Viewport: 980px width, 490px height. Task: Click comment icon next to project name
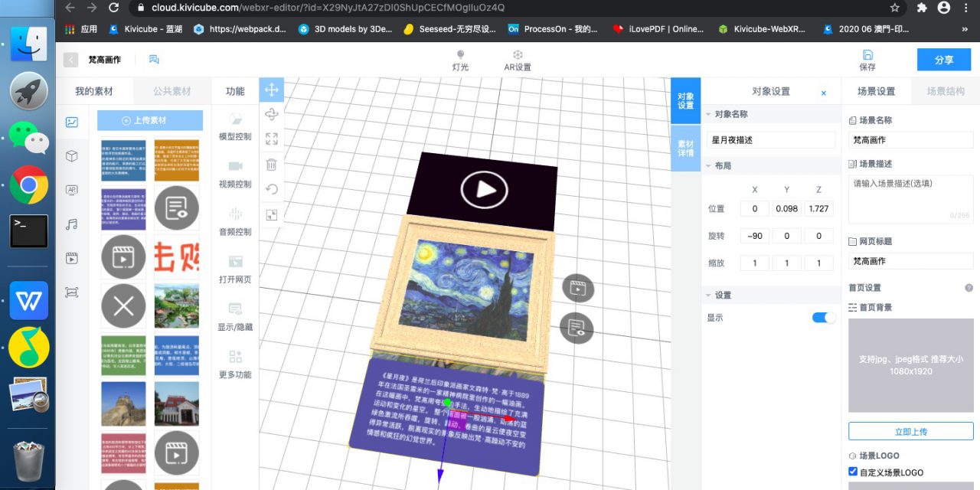(x=154, y=60)
